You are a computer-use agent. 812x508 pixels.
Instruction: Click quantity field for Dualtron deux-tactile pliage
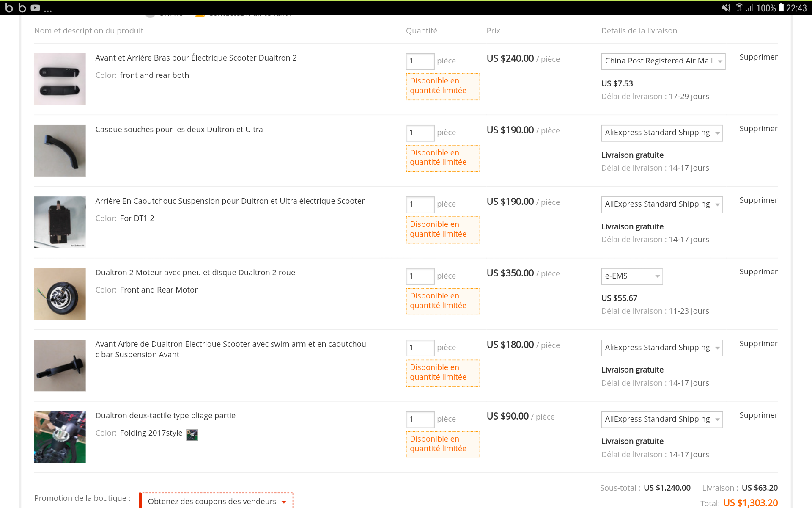[420, 420]
